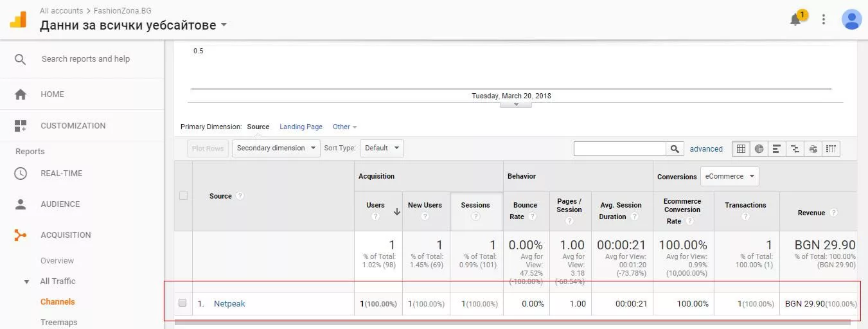Open the eCommerce conversions dropdown
The height and width of the screenshot is (329, 868).
729,176
